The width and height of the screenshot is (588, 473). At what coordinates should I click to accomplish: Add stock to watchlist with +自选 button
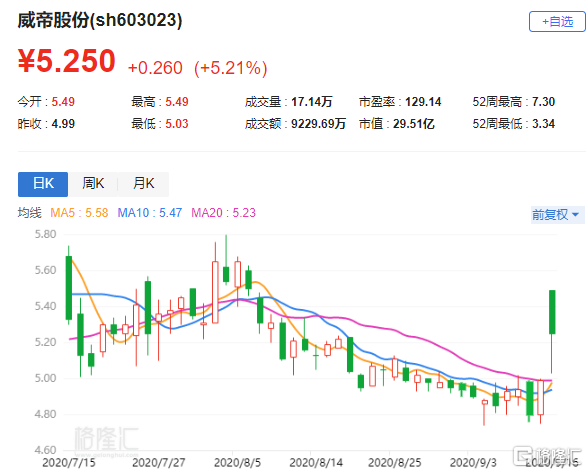point(557,22)
